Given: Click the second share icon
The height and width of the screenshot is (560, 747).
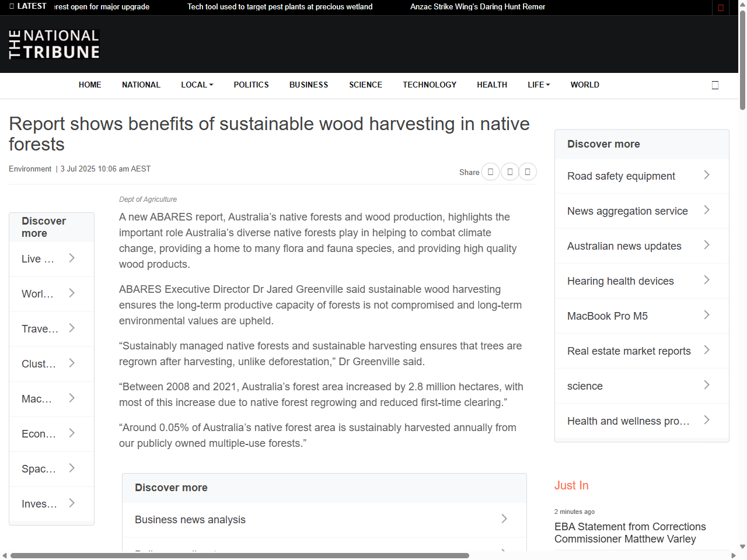Looking at the screenshot, I should 509,172.
